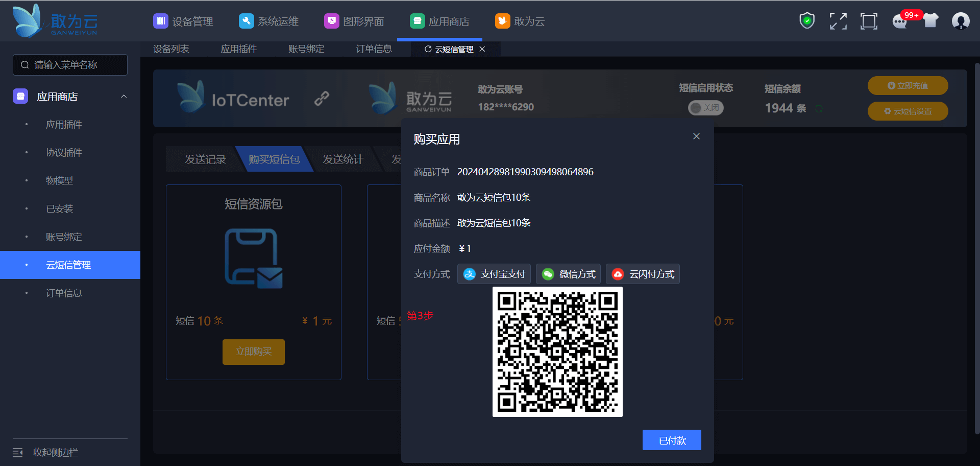980x466 pixels.
Task: Close the 购买应用 dialog
Action: click(696, 136)
